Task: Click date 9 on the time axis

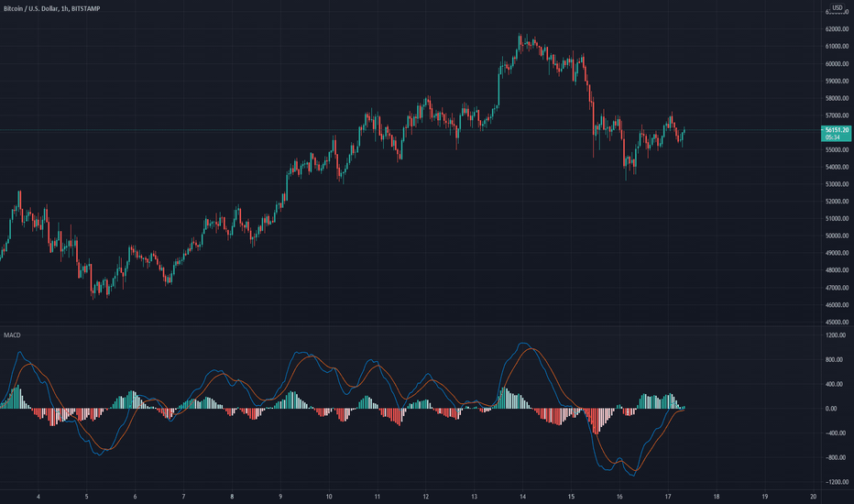Action: point(280,497)
